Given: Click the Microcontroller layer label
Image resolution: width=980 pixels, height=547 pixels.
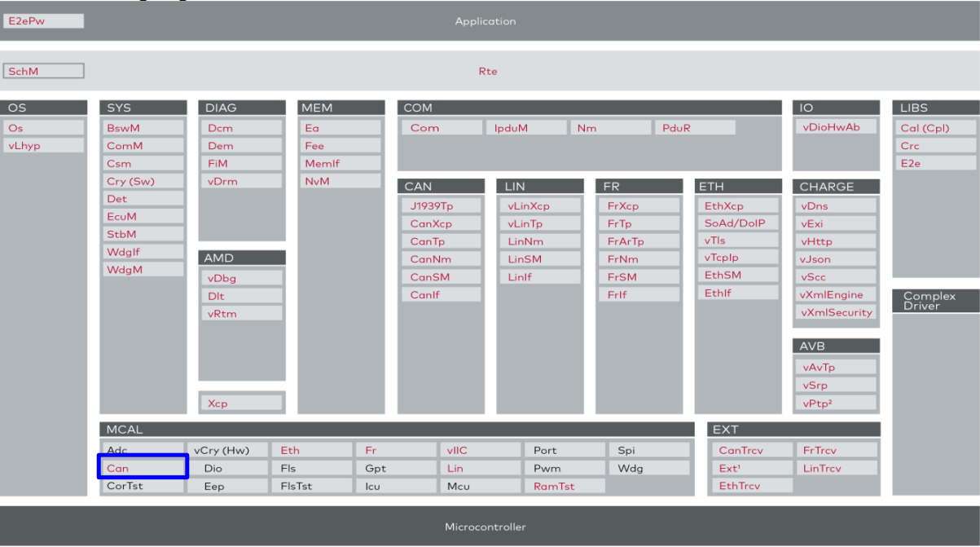Looking at the screenshot, I should click(486, 527).
